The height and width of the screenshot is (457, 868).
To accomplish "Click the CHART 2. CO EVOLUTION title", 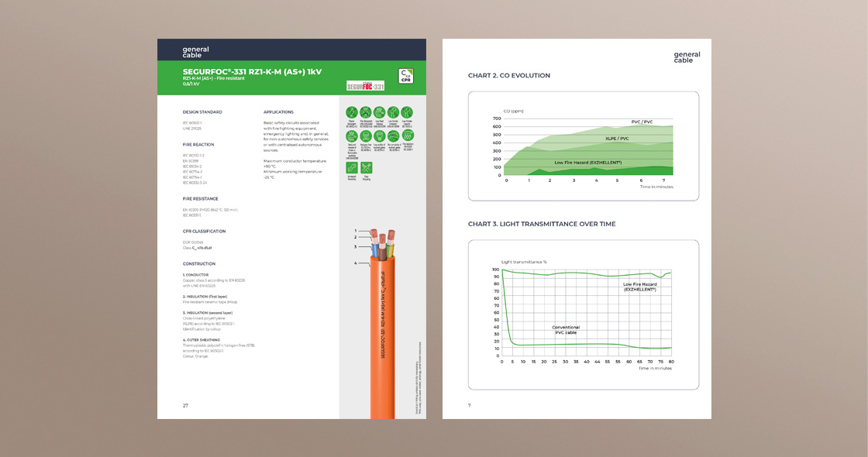I will [x=509, y=75].
